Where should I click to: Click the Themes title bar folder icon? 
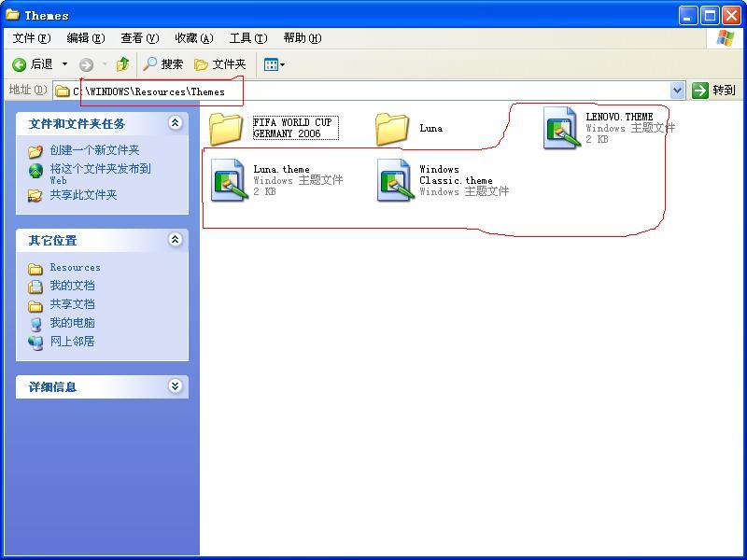click(12, 15)
